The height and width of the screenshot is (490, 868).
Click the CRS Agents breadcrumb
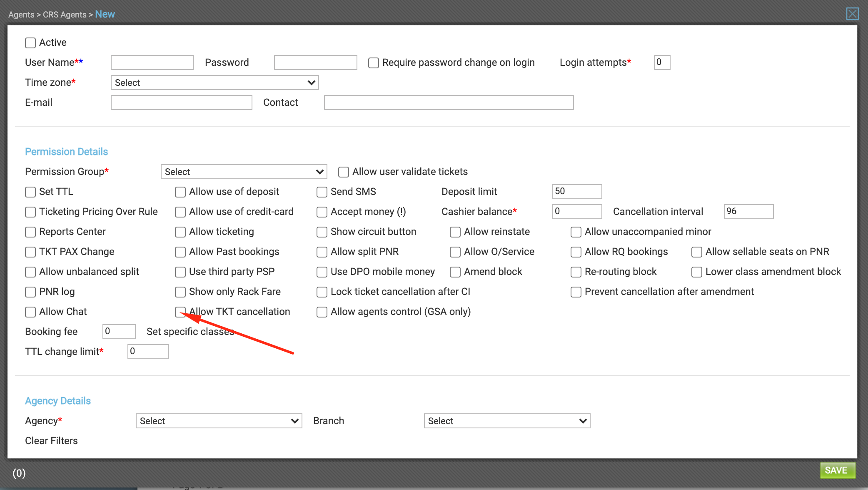point(65,15)
